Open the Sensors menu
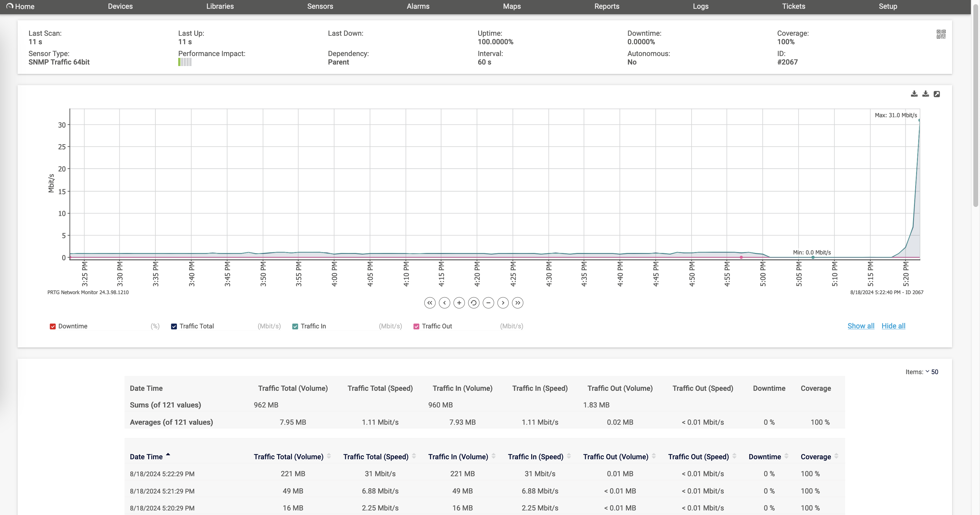The image size is (980, 515). [x=320, y=6]
